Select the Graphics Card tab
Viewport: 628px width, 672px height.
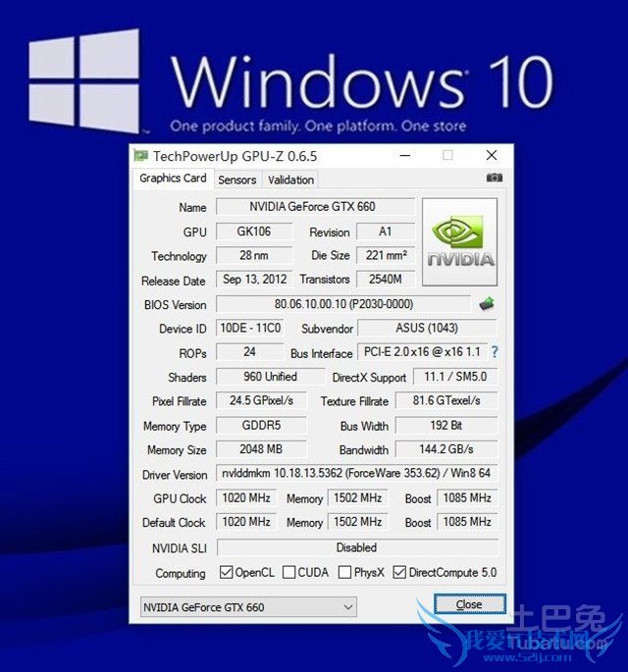pyautogui.click(x=173, y=178)
